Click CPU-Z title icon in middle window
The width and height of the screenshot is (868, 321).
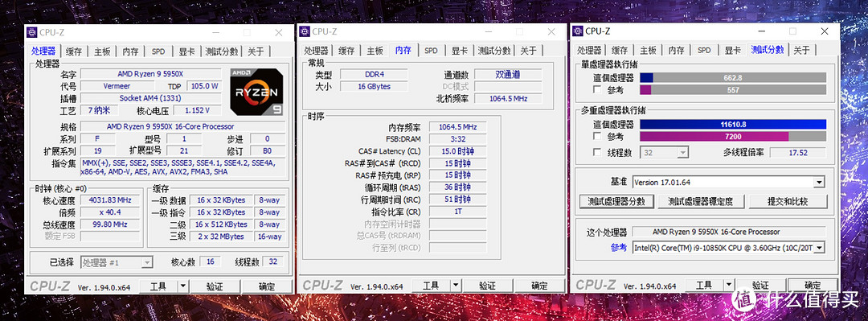click(305, 31)
